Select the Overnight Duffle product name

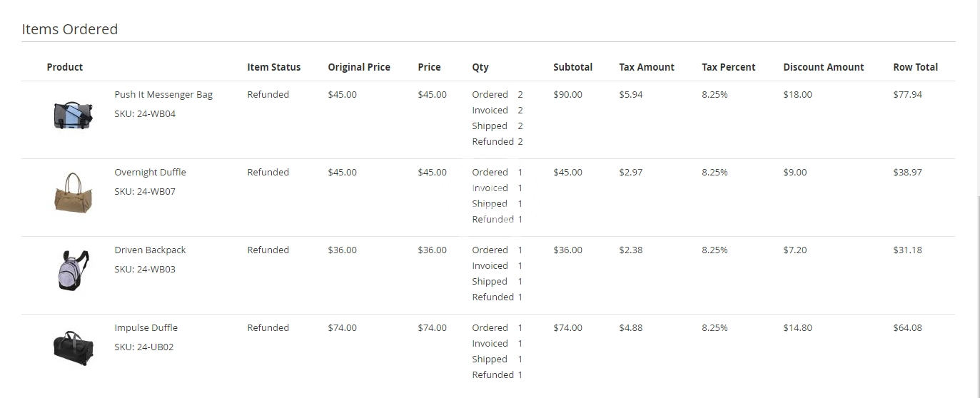(x=150, y=173)
